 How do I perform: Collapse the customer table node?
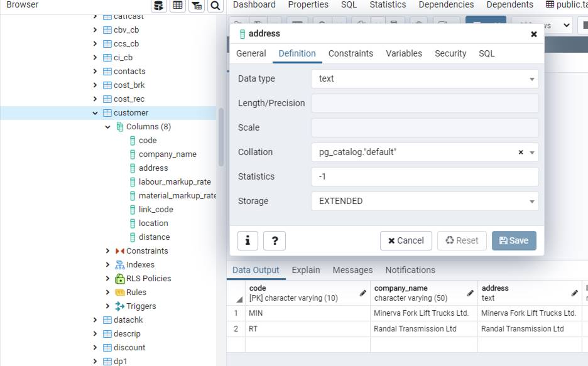(95, 113)
